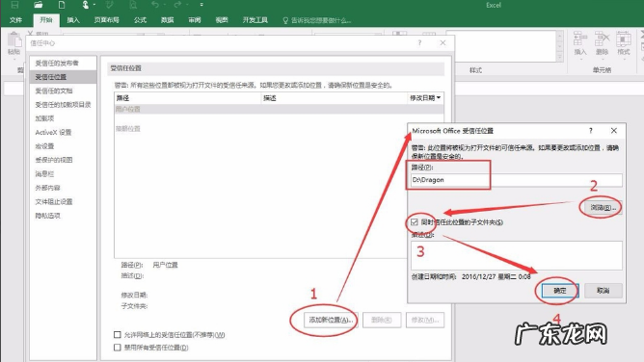Viewport: 644px width, 362px height.
Task: Open the Redo history dropdown arrow
Action: coord(187,5)
